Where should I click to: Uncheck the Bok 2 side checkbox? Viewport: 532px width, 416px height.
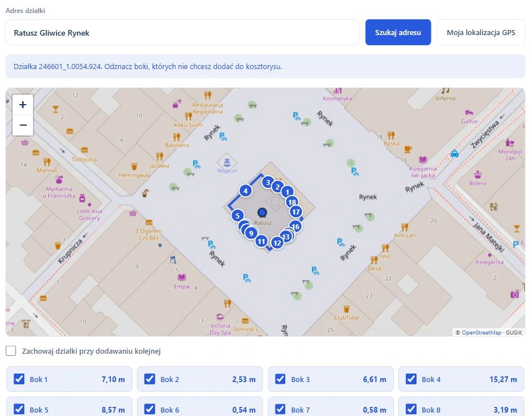[x=149, y=379]
